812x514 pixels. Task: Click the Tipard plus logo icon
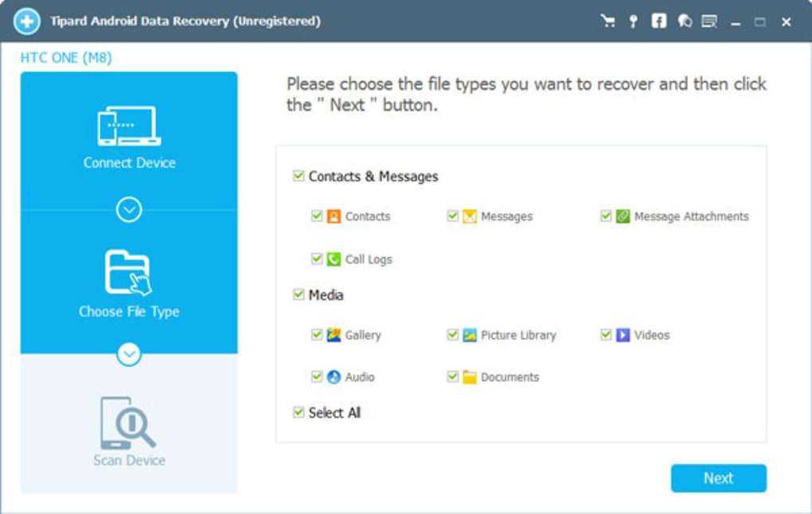point(26,21)
